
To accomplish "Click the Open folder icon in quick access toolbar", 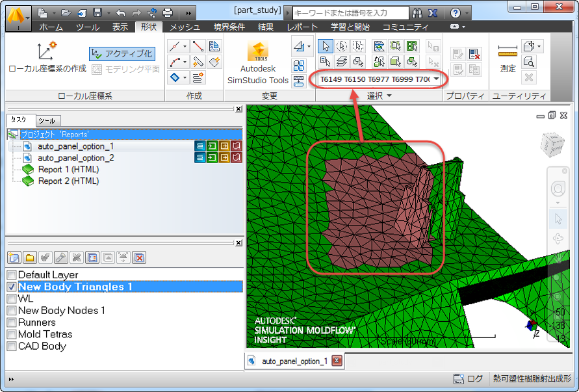I will (x=66, y=13).
